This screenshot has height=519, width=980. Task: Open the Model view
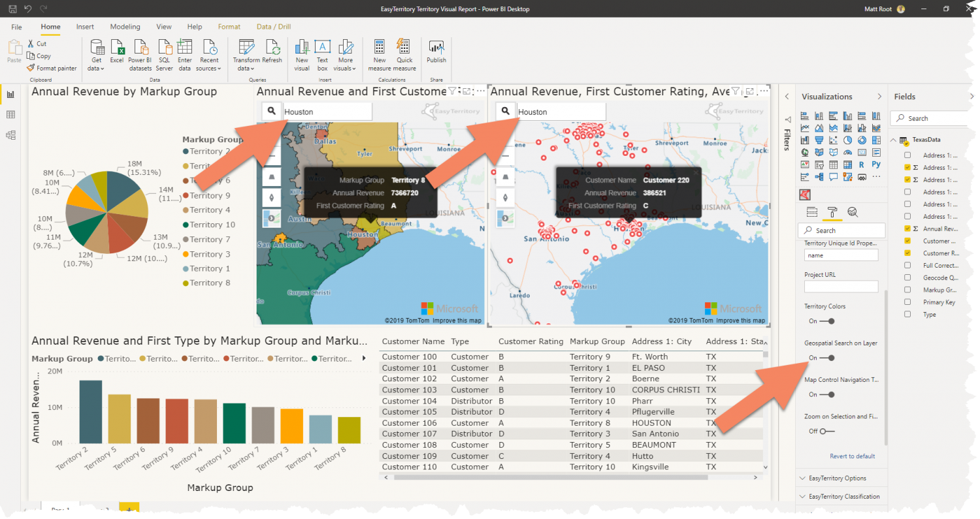(11, 135)
